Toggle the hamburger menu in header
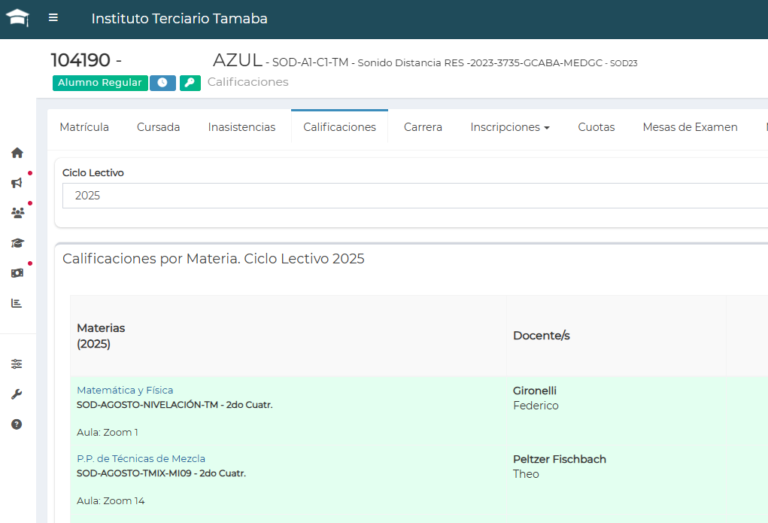Viewport: 768px width, 523px height. point(53,18)
